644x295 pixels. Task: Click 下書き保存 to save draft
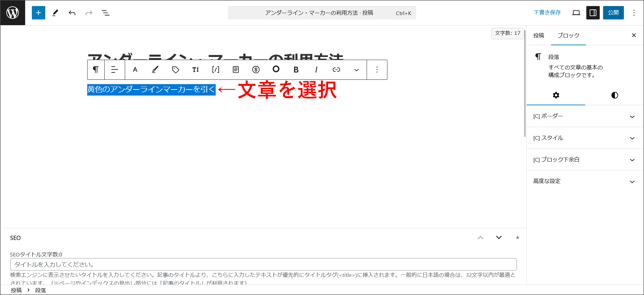(547, 13)
